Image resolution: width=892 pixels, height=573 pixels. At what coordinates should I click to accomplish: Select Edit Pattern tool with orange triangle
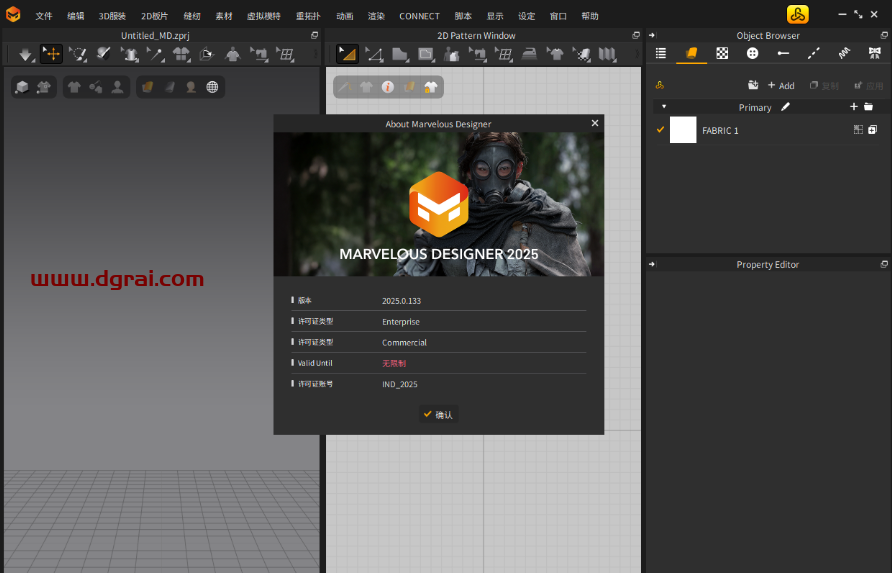pos(347,54)
